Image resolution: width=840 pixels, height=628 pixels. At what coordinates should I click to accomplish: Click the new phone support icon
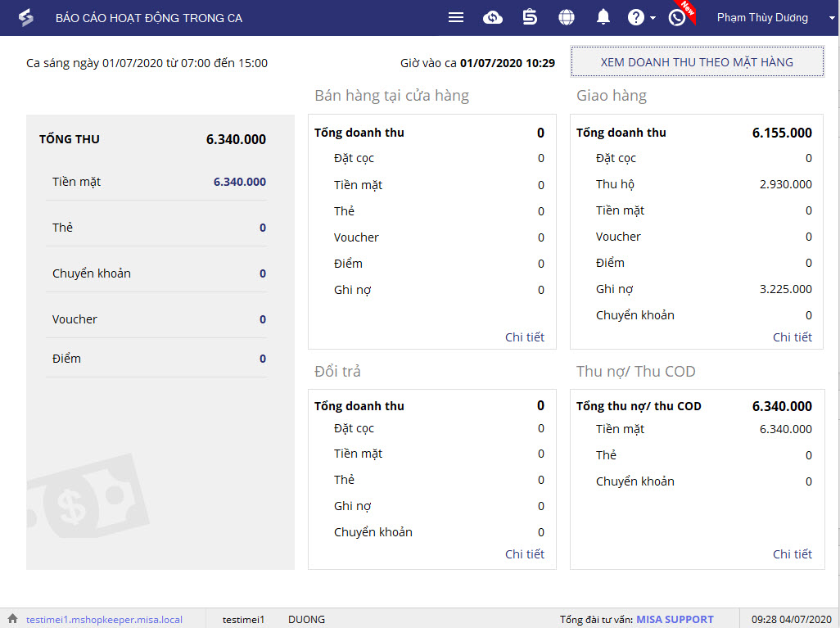coord(677,18)
